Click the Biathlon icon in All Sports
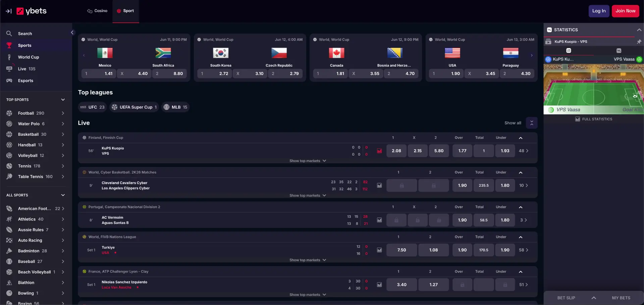The height and width of the screenshot is (305, 644). tap(9, 283)
